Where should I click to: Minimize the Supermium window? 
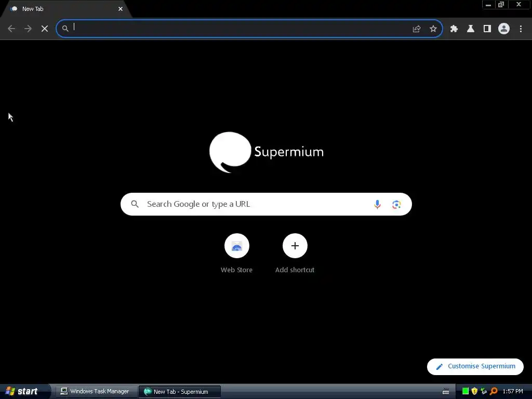(x=488, y=4)
